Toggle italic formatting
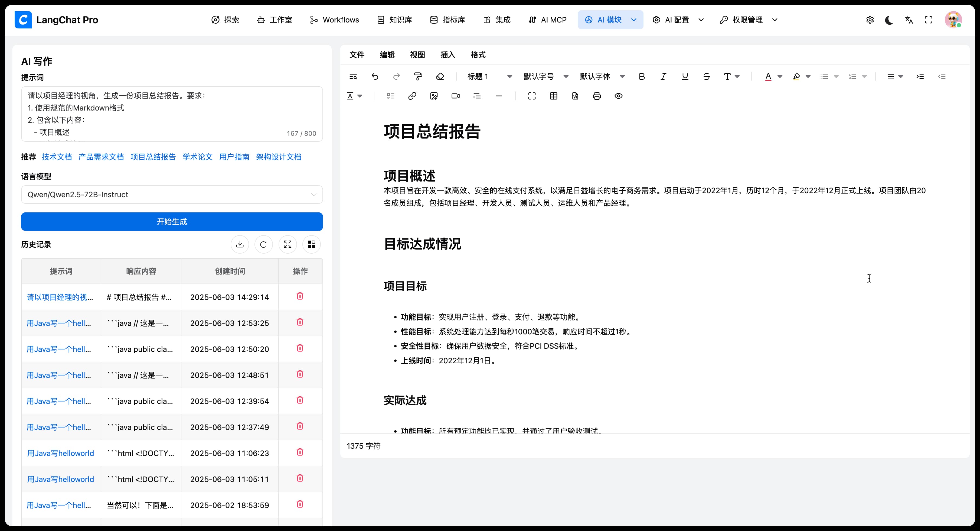 pos(664,76)
